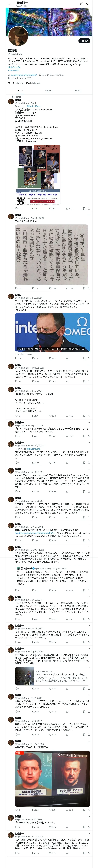Share the pinned Aug 1 post
This screenshot has height=868, width=98.
(x=89, y=209)
